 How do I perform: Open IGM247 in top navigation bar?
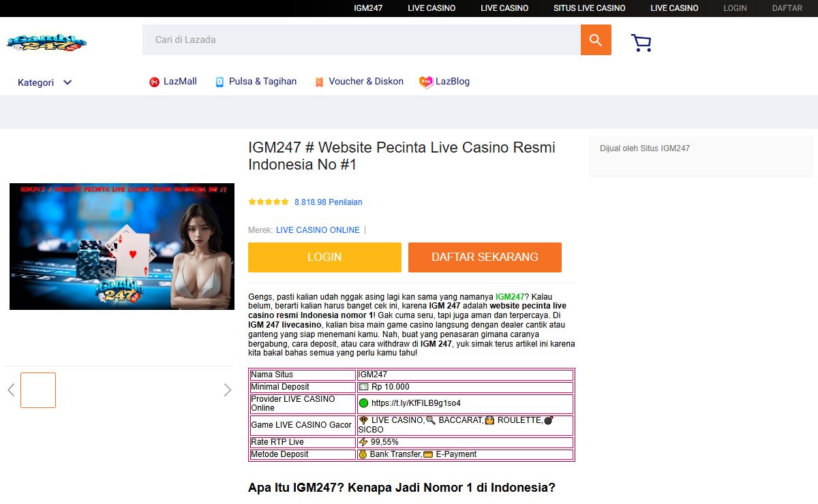[x=368, y=8]
